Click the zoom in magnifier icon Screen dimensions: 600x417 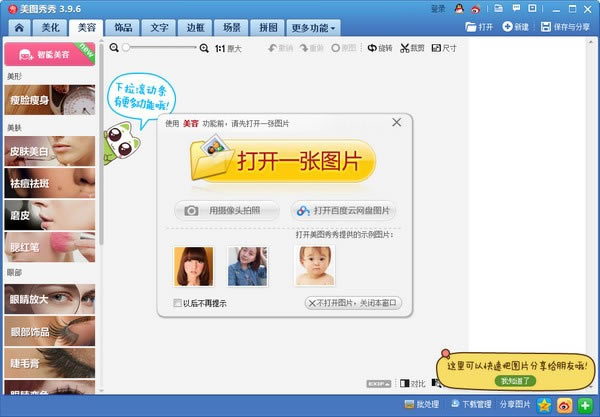coord(205,48)
